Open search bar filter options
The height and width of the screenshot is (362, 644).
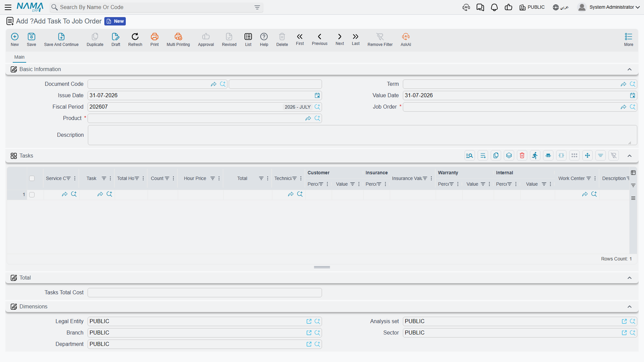point(257,7)
